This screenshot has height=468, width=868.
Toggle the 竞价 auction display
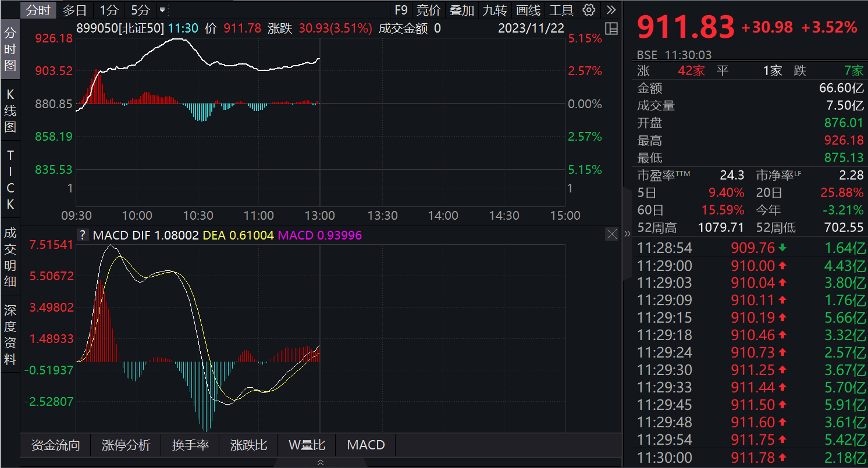(429, 10)
